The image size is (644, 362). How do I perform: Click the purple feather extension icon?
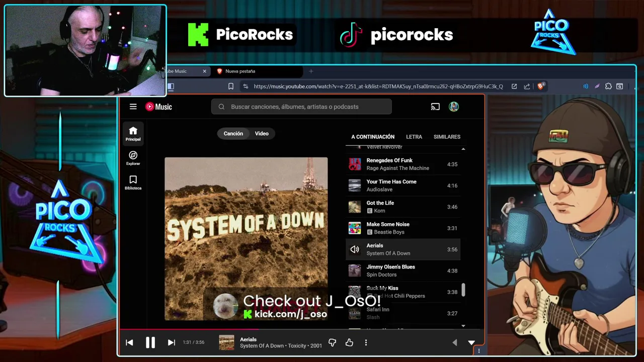point(597,86)
